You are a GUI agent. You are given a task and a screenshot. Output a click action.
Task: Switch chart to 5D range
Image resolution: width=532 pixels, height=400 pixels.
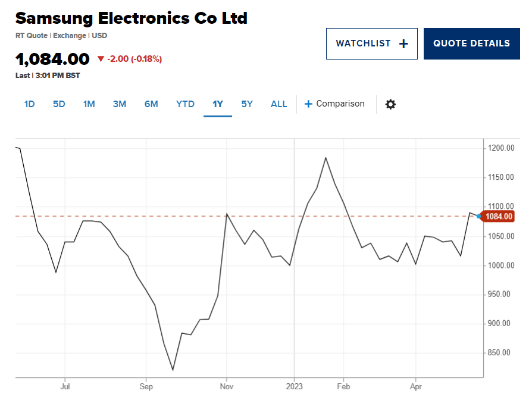(x=59, y=104)
